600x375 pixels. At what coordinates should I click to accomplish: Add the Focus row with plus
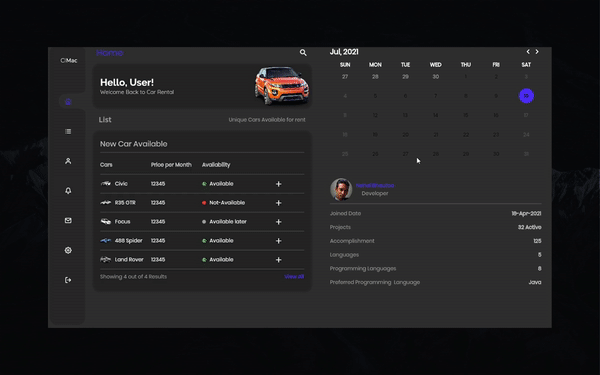tap(279, 222)
